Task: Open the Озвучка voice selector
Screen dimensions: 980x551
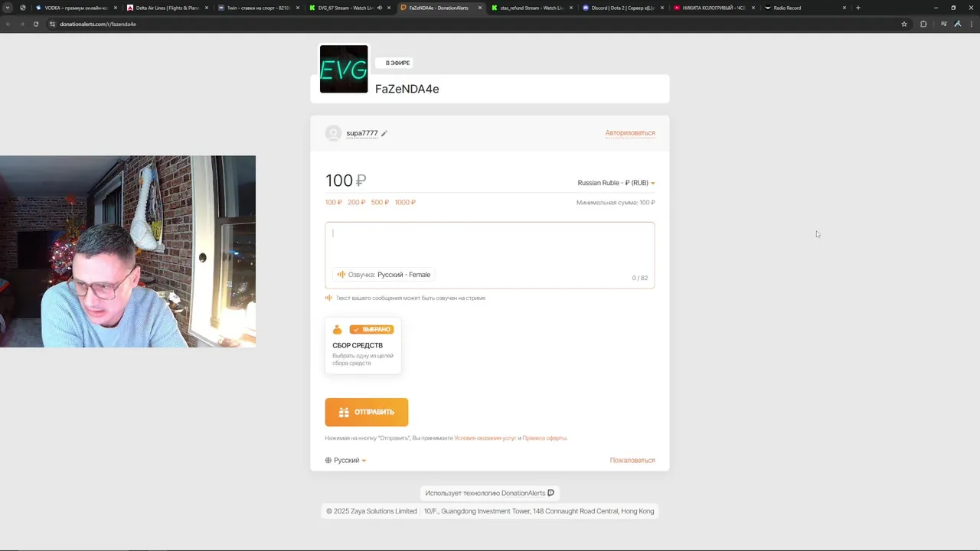Action: (384, 275)
